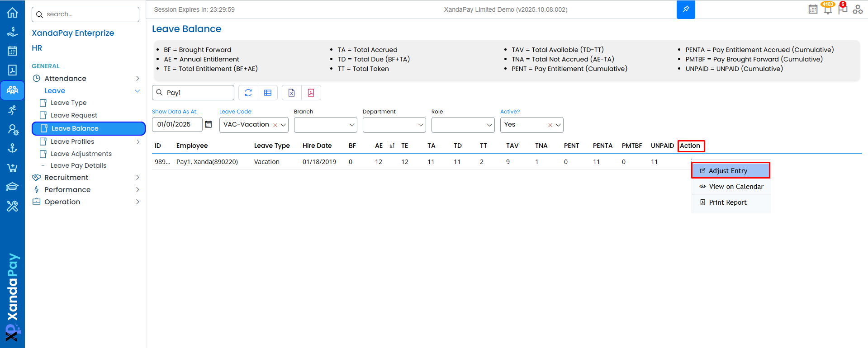
Task: Click the Hire Date column header
Action: [x=317, y=146]
